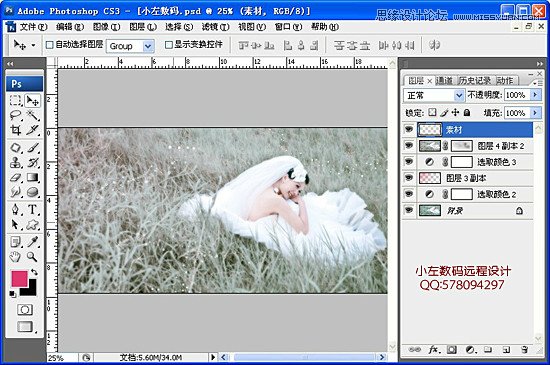Select the Blur tool
Image resolution: width=550 pixels, height=365 pixels.
tap(15, 192)
